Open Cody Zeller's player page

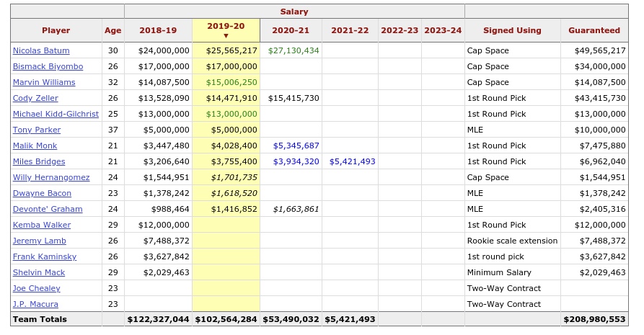tap(35, 98)
